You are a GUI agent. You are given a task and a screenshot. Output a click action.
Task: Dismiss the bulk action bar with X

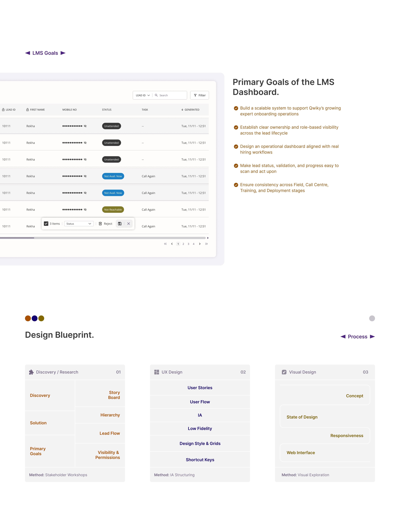click(x=129, y=224)
